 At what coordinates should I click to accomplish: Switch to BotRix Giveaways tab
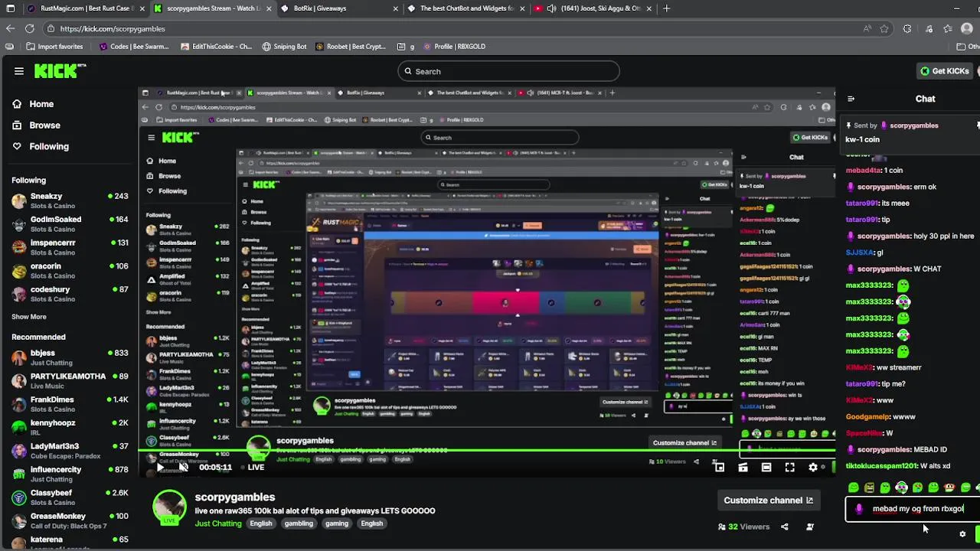(x=337, y=8)
